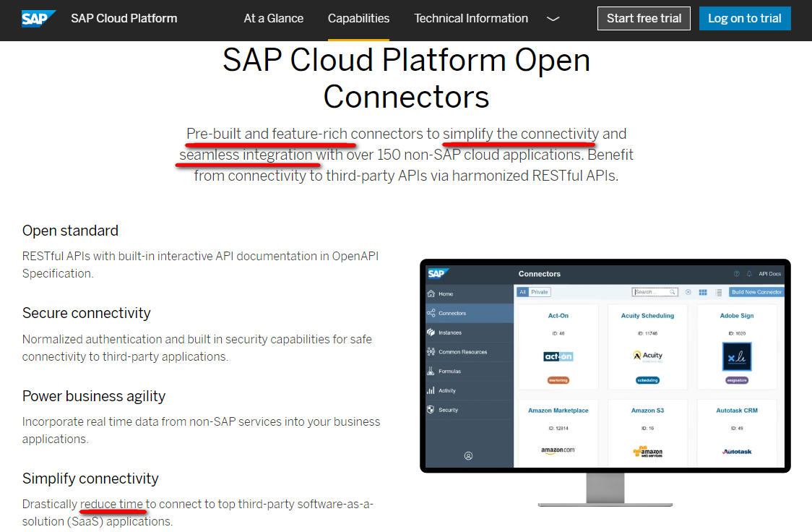This screenshot has height=532, width=812.
Task: Click the Security label in the sidebar
Action: [x=448, y=410]
